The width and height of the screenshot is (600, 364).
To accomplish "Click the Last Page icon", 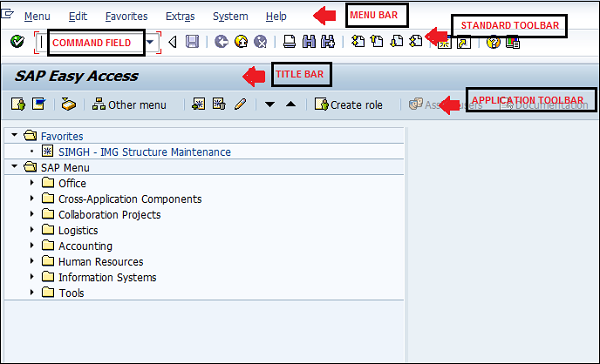I will point(416,41).
